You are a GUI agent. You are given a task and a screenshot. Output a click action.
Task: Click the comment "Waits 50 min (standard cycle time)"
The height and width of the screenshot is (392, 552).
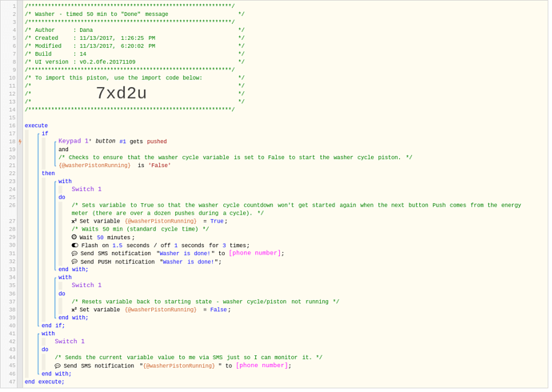pyautogui.click(x=140, y=229)
